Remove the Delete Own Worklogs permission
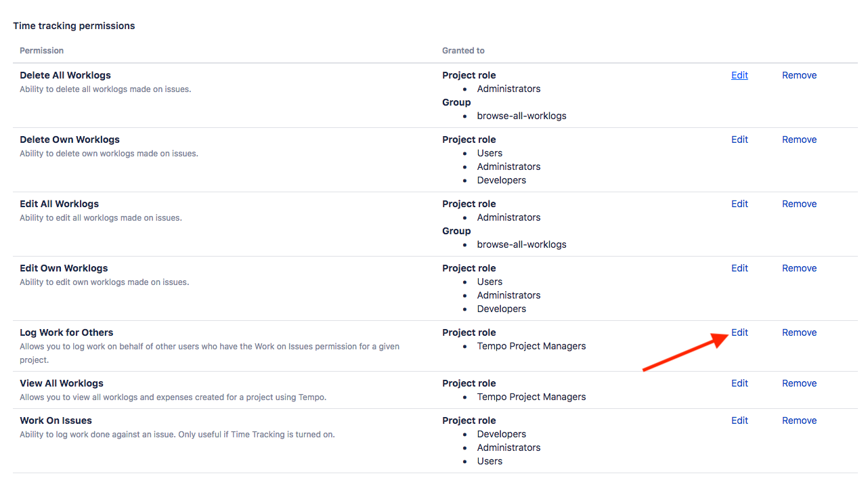 click(x=799, y=139)
